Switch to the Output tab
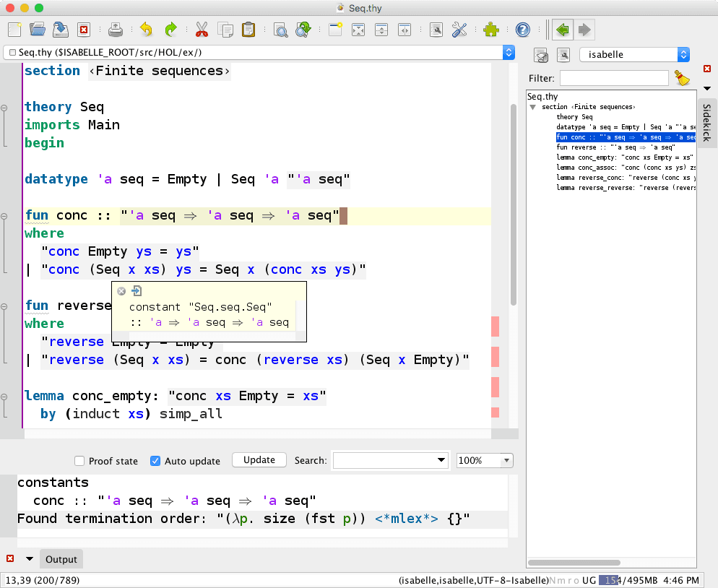Viewport: 718px width, 588px height. [61, 558]
